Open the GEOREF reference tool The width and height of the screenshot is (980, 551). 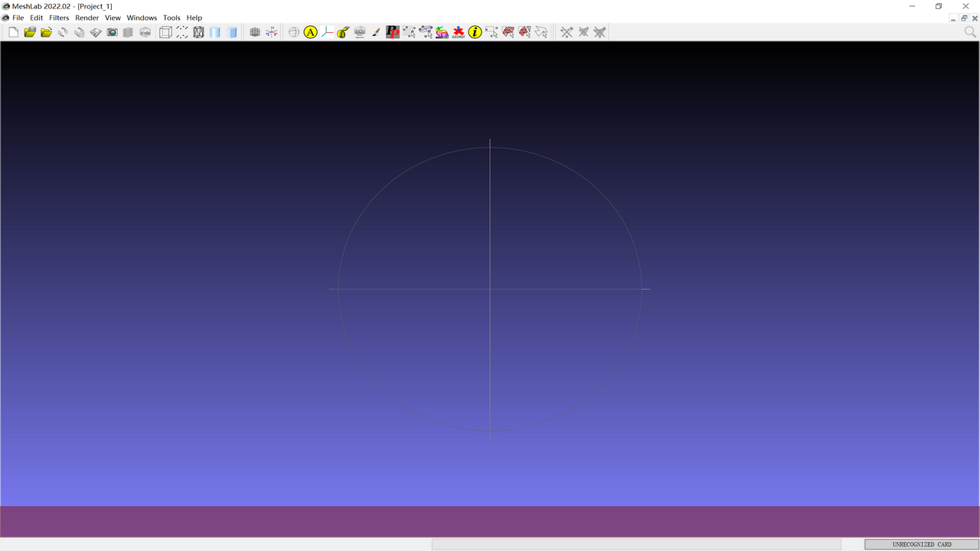pyautogui.click(x=459, y=32)
